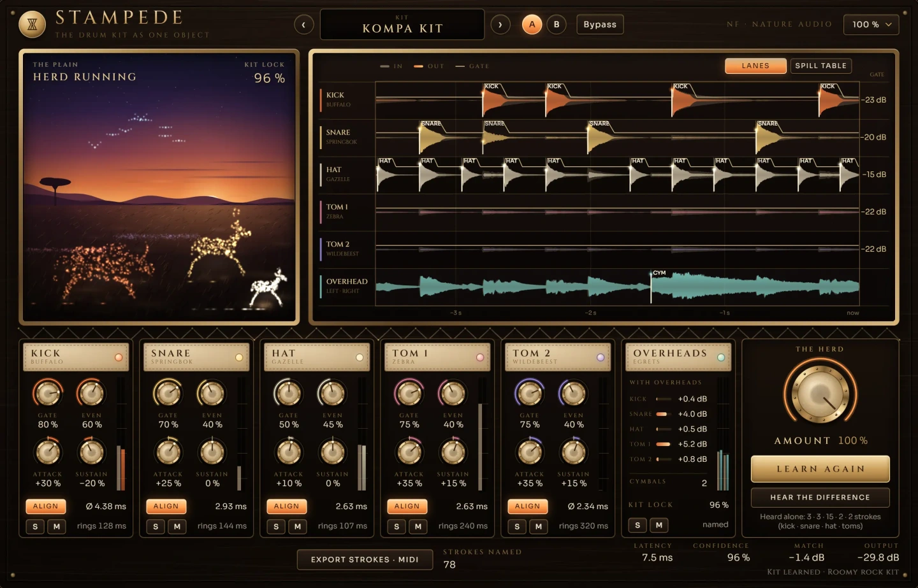Mute the Tom 2 channel
The image size is (918, 588).
click(x=539, y=526)
